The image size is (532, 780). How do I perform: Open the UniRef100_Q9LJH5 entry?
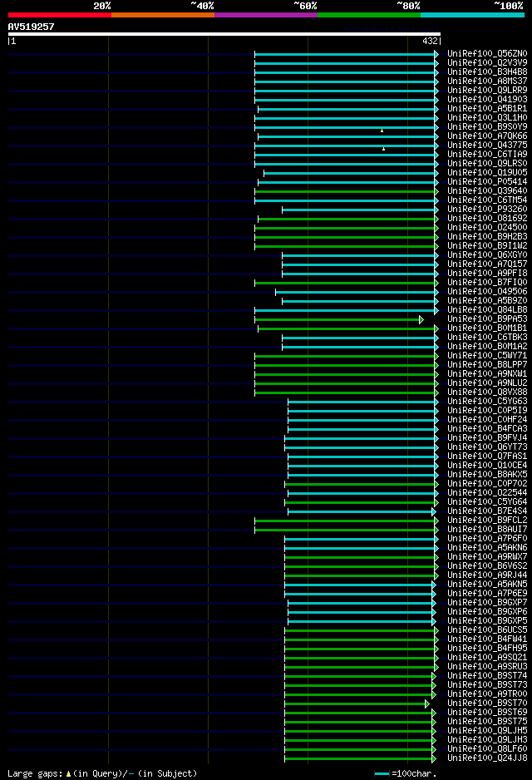pyautogui.click(x=487, y=731)
